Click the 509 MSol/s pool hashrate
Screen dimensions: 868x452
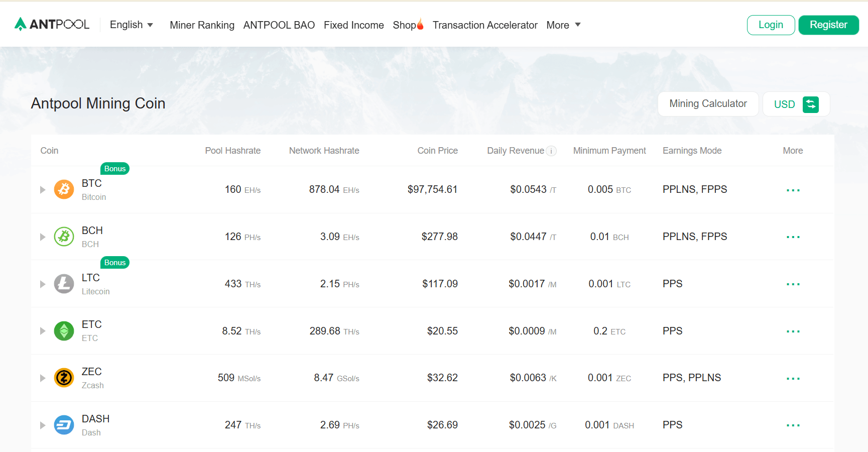[239, 378]
